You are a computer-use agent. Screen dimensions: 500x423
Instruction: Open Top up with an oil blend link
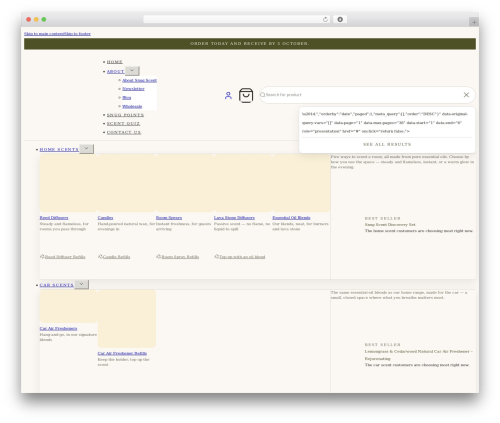coord(242,257)
